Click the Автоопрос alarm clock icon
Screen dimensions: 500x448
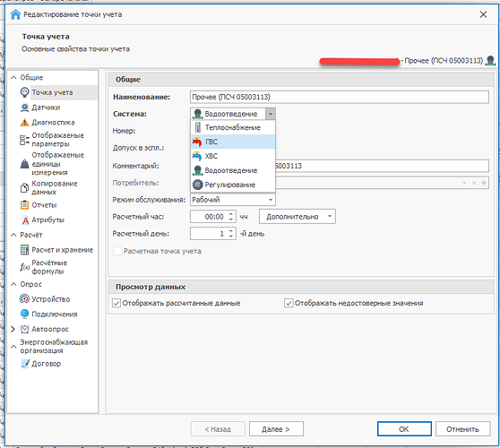pyautogui.click(x=24, y=329)
